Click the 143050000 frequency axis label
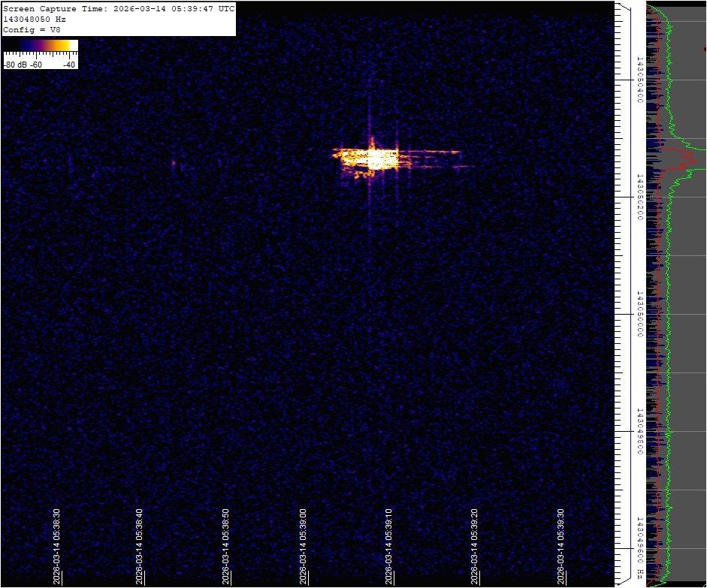Screen dimensions: 707x588 [x=639, y=314]
